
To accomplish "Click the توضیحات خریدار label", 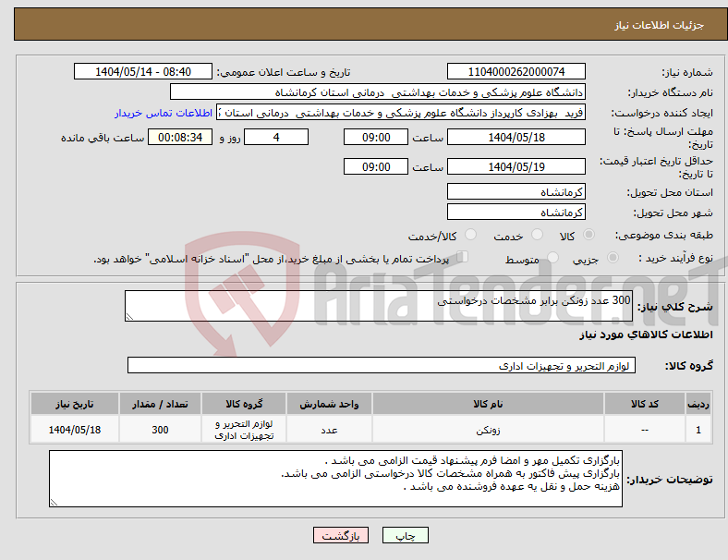I will pyautogui.click(x=670, y=480).
